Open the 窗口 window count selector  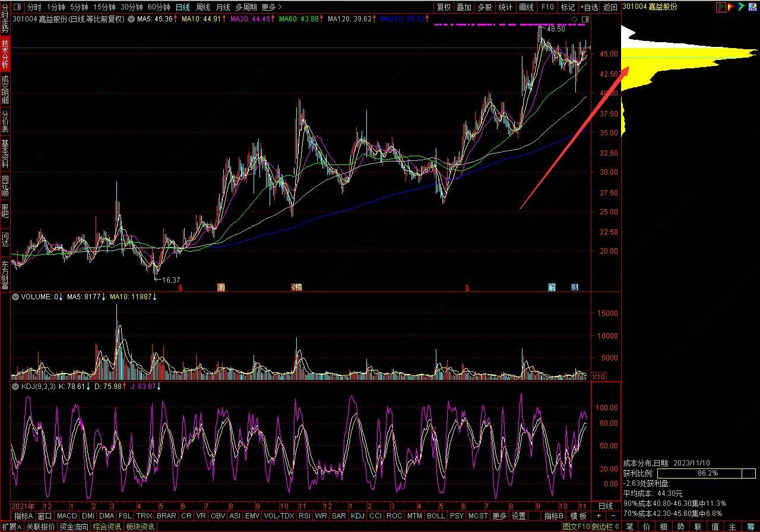45,516
